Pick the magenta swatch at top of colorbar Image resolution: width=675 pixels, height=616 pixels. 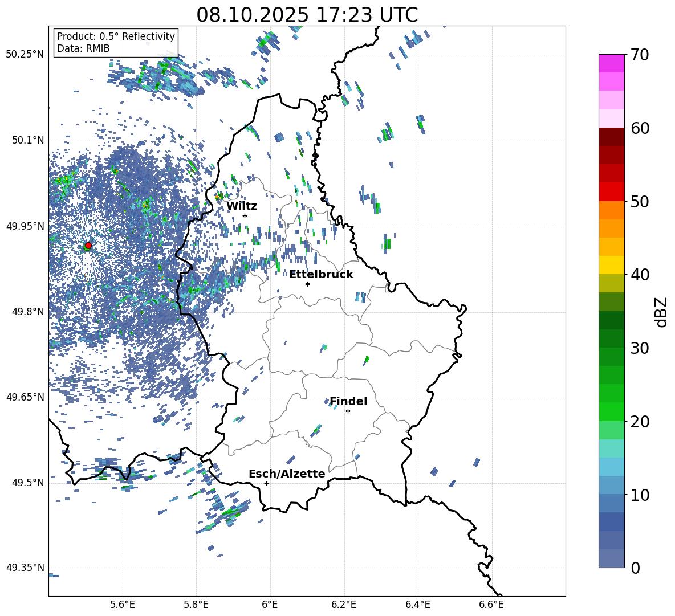coord(612,63)
